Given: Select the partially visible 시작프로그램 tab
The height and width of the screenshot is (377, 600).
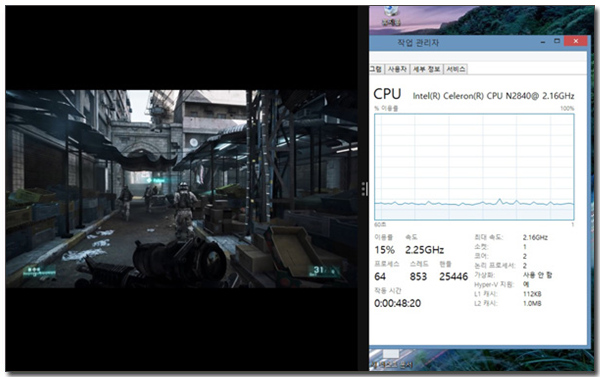Looking at the screenshot, I should pyautogui.click(x=376, y=69).
